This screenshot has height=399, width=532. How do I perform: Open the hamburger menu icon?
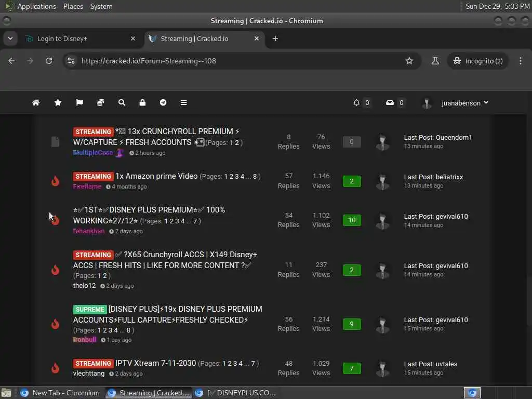coord(183,102)
